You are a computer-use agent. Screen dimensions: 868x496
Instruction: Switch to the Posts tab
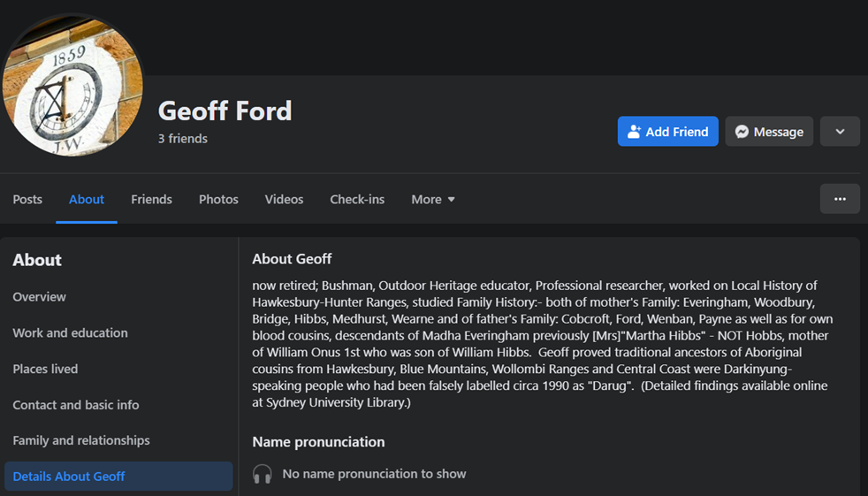coord(27,199)
